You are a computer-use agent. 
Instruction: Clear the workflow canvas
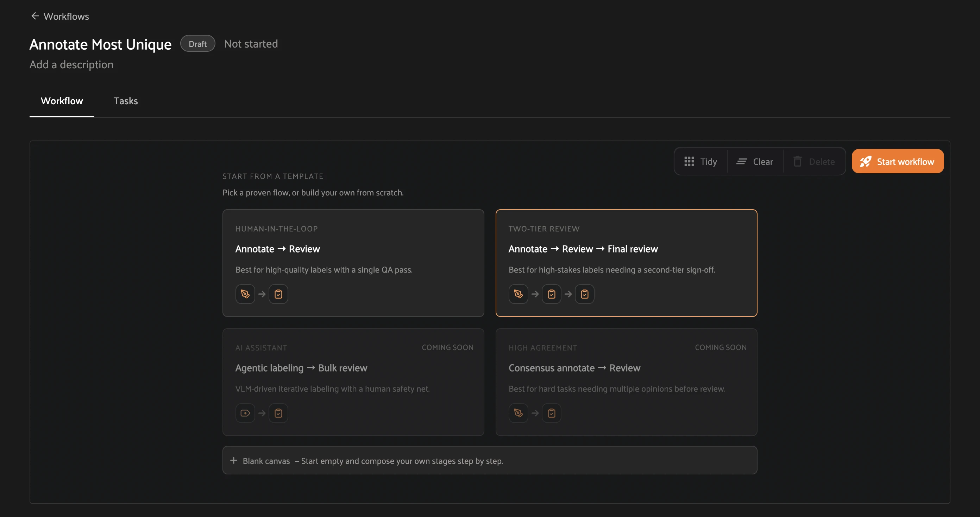click(755, 161)
